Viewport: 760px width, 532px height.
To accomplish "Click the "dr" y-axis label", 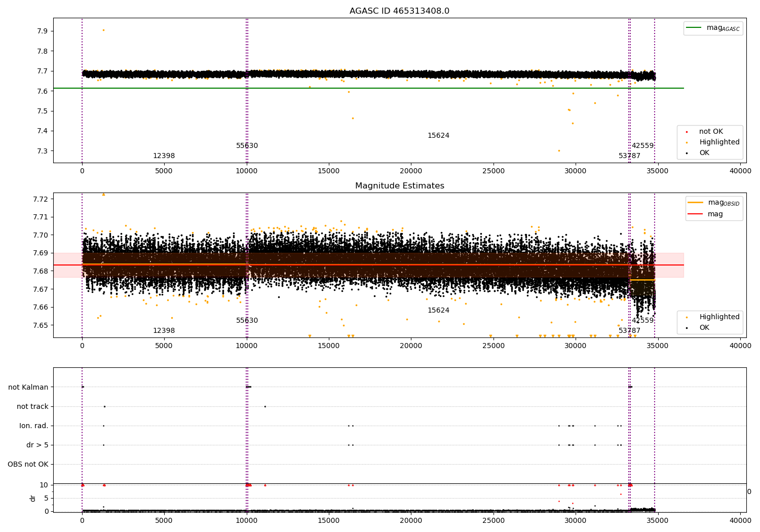I will pyautogui.click(x=33, y=498).
